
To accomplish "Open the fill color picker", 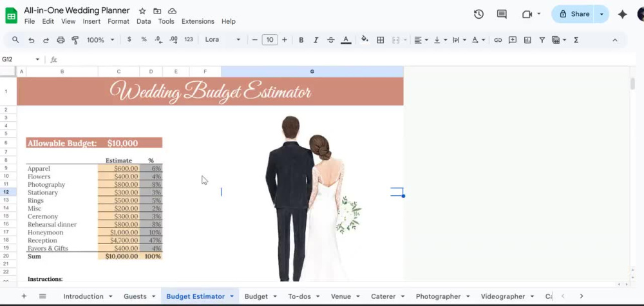I will coord(365,40).
